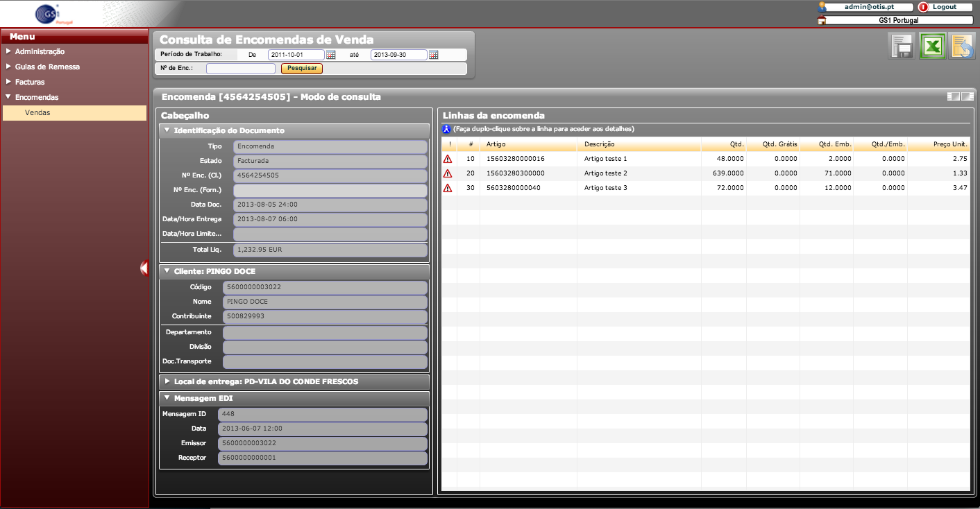
Task: Click the user avatar icon beside admin@otis.pt
Action: (x=822, y=7)
